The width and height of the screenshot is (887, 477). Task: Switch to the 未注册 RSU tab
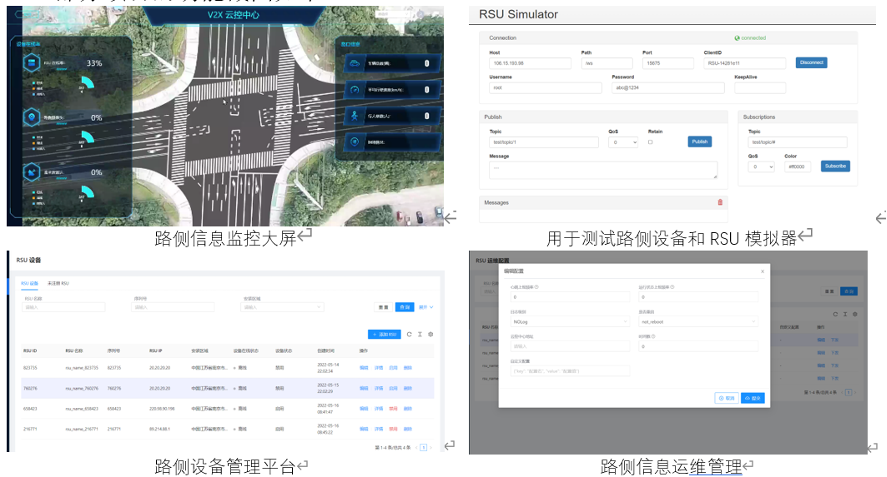coord(59,283)
